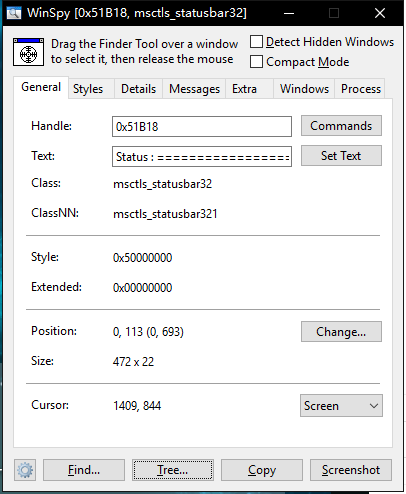
Task: Open the Find... dialog button
Action: click(x=84, y=470)
